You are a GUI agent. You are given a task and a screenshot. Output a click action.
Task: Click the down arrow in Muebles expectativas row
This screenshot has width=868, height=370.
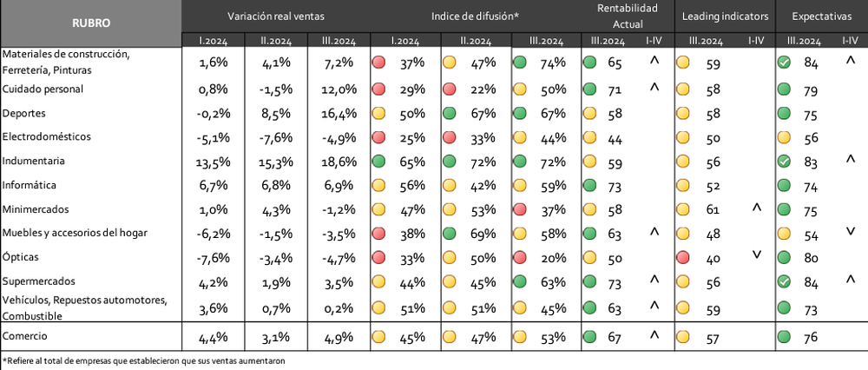(851, 231)
